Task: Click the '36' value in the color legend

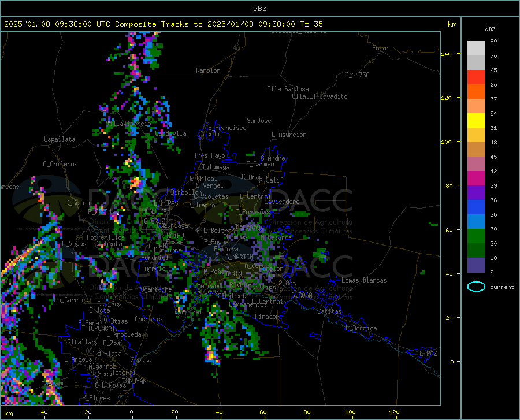Action: (493, 200)
